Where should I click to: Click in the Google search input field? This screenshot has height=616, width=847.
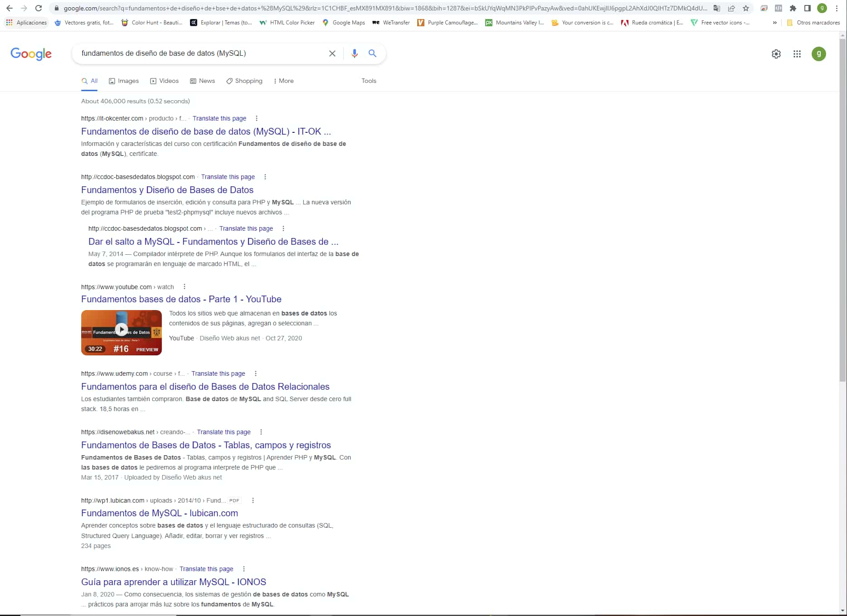tap(200, 53)
